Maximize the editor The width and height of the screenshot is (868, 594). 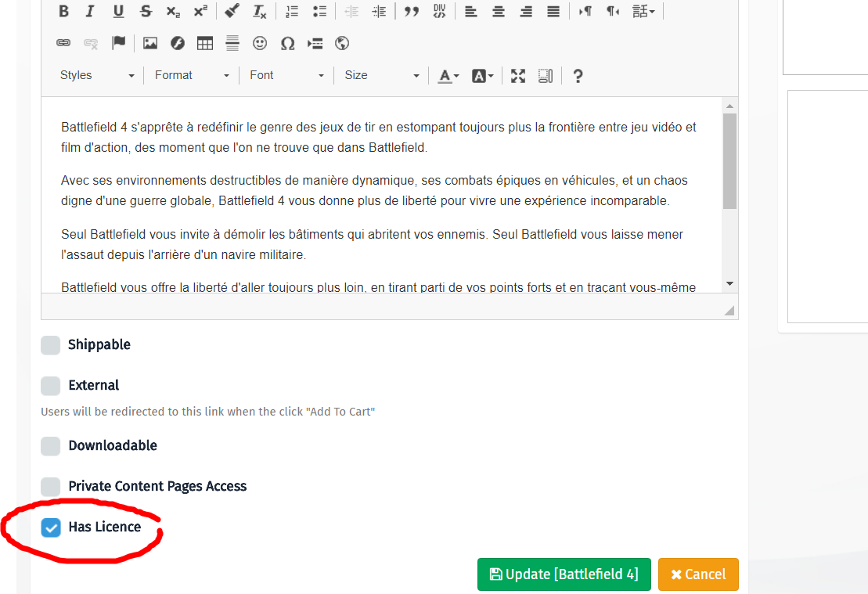pyautogui.click(x=518, y=76)
